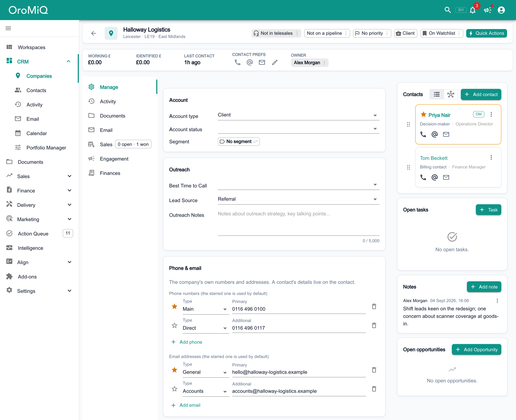The width and height of the screenshot is (516, 420).
Task: Click the No segment chip
Action: point(239,142)
